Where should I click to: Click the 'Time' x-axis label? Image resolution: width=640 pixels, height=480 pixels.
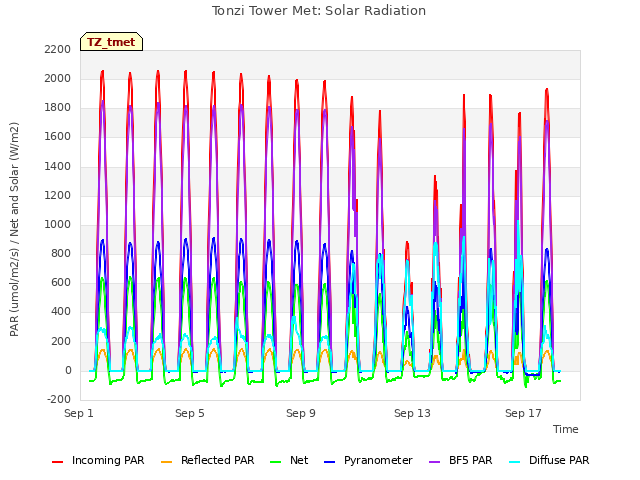[x=566, y=429]
